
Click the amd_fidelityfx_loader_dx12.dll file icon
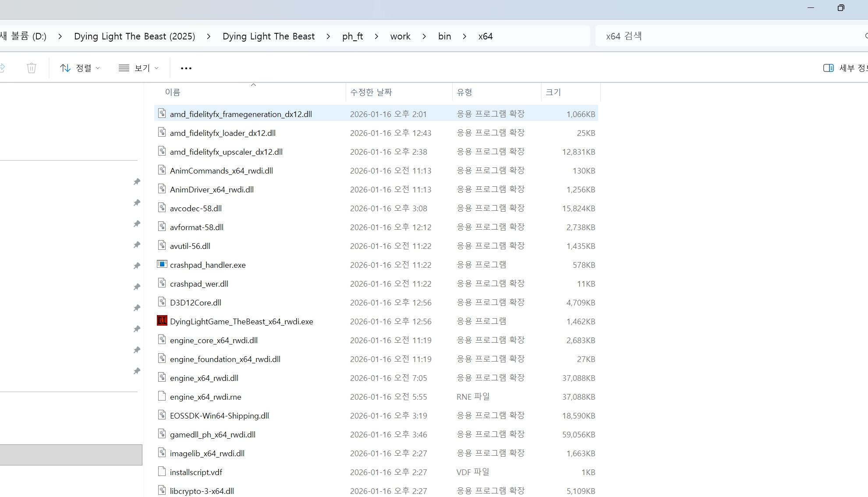162,132
